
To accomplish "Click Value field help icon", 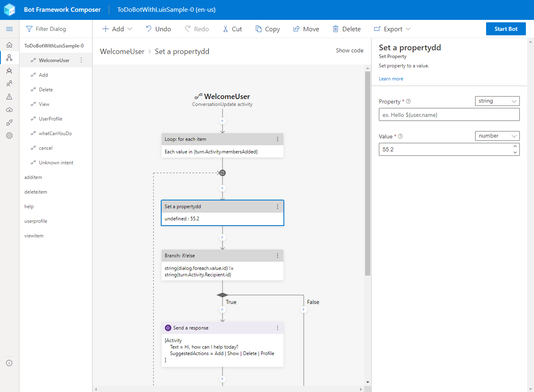I will [400, 136].
